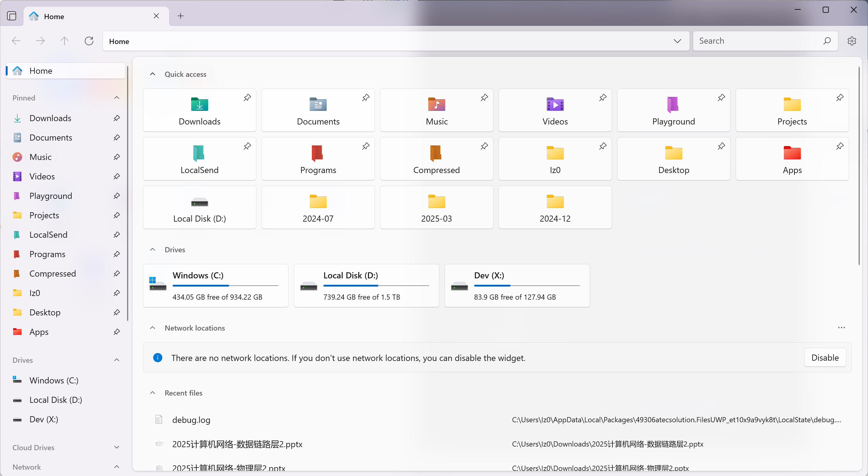Select Playground in the sidebar
868x476 pixels.
50,195
